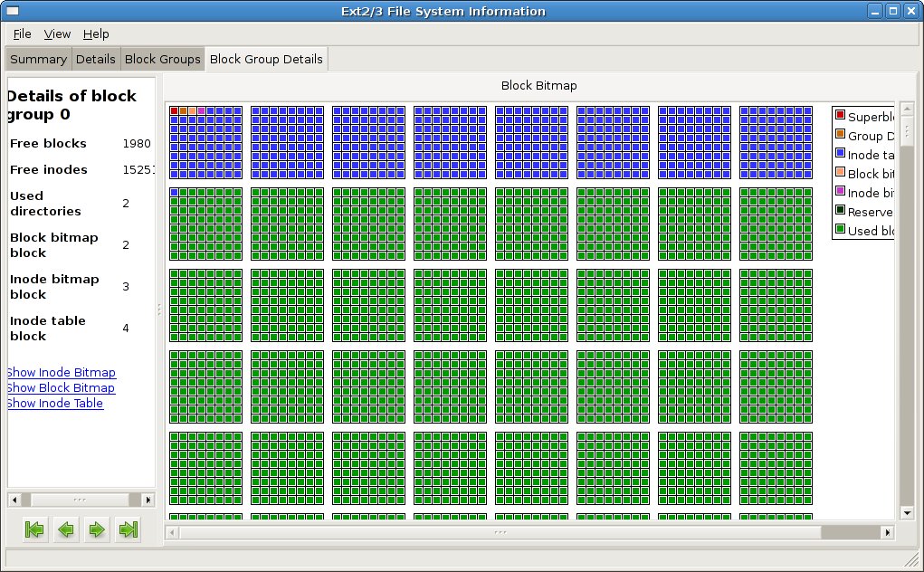Image resolution: width=924 pixels, height=572 pixels.
Task: Click the orange Group Descriptor legend icon
Action: 840,136
